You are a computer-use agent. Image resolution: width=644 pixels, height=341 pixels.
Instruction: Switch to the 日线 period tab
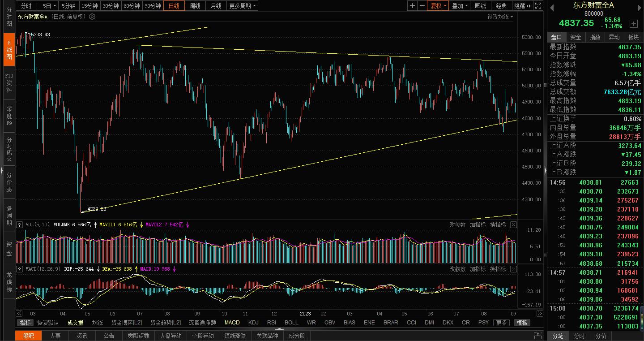pyautogui.click(x=174, y=6)
